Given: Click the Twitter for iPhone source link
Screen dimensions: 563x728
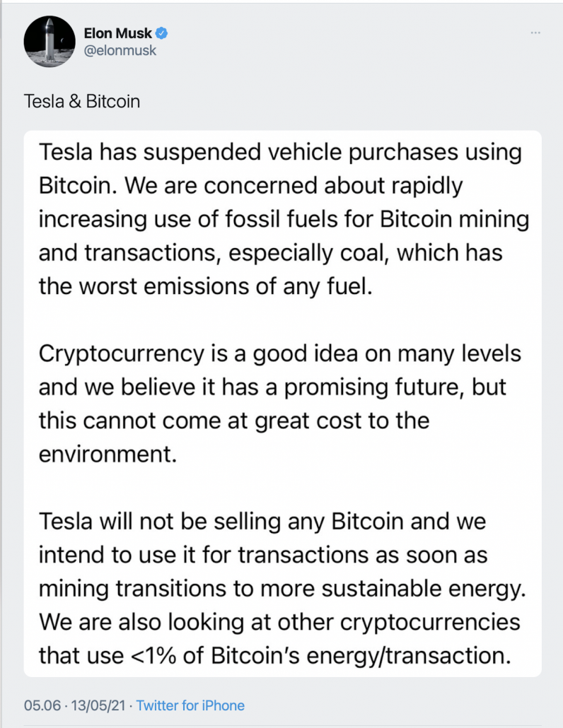Looking at the screenshot, I should point(190,705).
